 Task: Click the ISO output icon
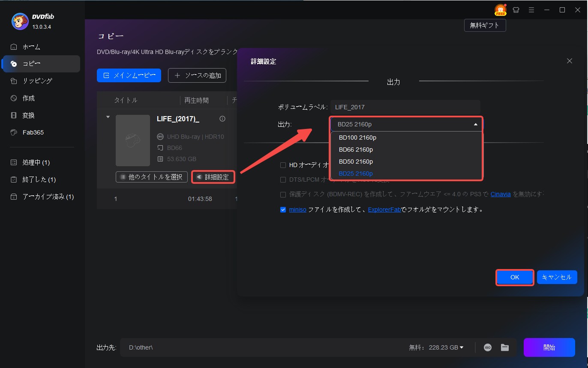pos(488,347)
